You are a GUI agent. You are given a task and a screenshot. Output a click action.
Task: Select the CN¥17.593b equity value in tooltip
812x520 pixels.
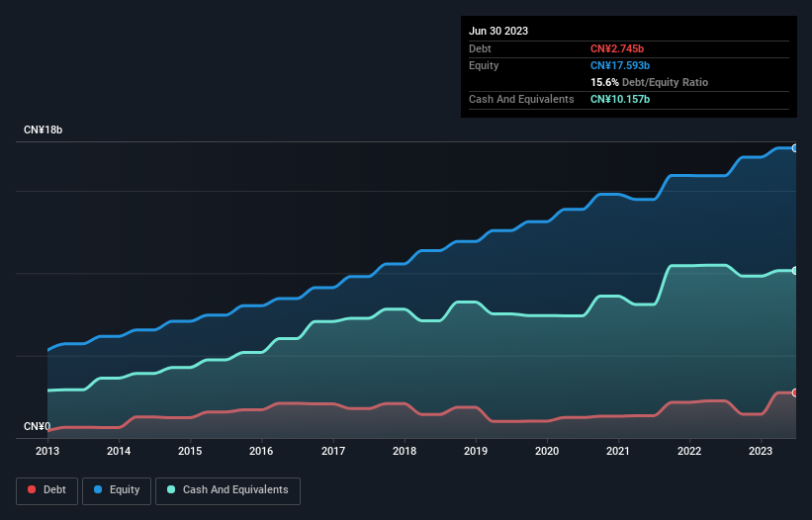(x=622, y=65)
